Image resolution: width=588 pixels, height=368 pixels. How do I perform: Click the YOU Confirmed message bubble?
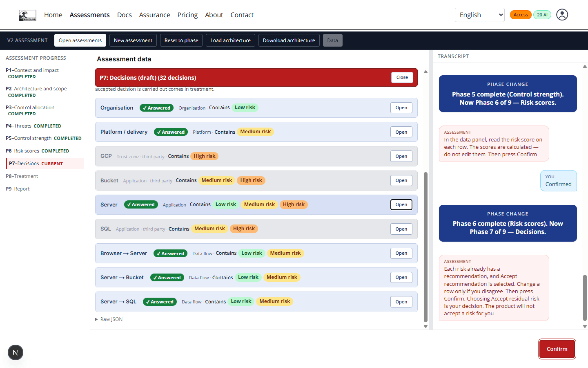558,181
